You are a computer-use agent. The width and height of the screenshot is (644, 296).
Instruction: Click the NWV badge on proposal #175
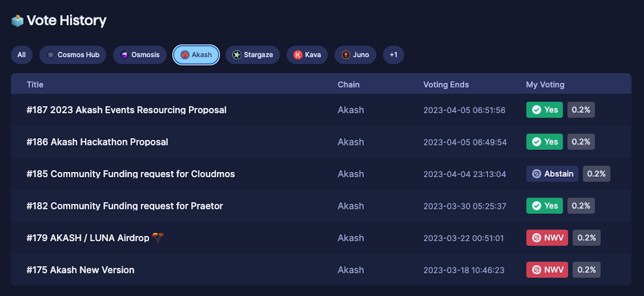click(x=547, y=270)
